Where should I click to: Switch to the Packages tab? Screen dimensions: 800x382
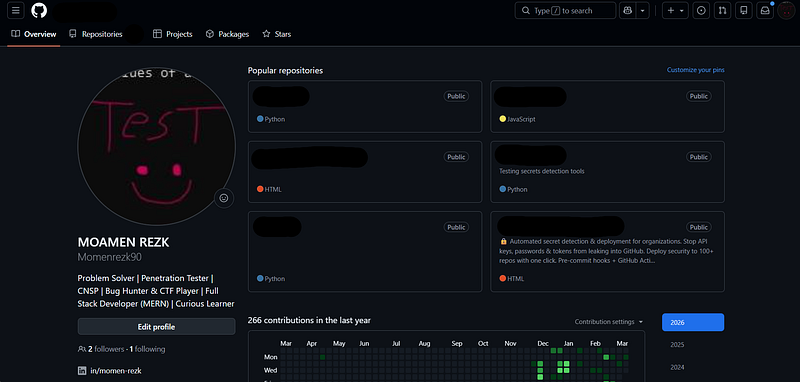tap(227, 34)
